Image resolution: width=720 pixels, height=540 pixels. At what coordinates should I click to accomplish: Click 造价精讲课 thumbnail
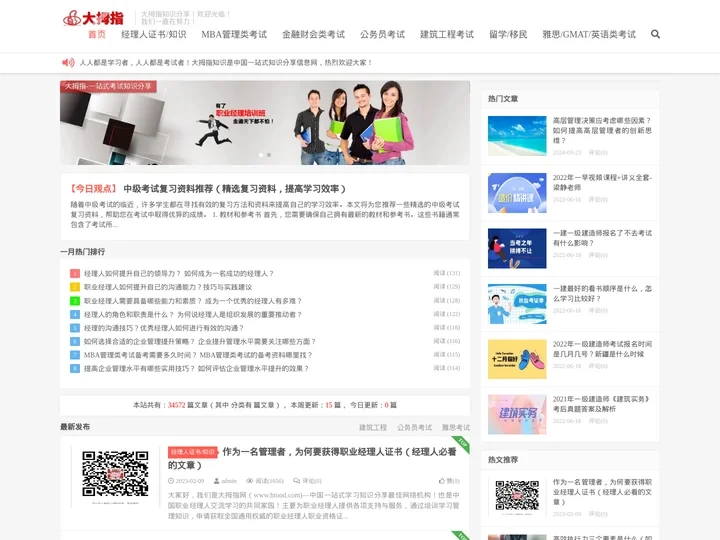pos(517,193)
